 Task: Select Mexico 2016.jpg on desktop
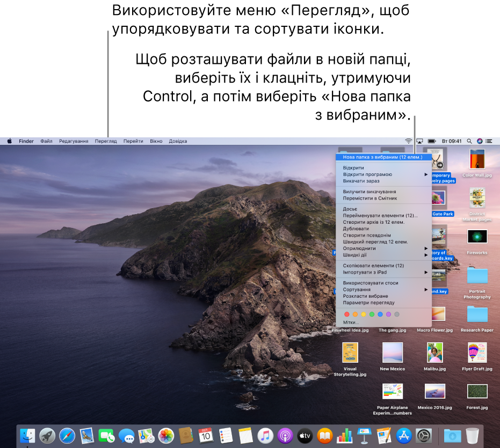point(434,396)
